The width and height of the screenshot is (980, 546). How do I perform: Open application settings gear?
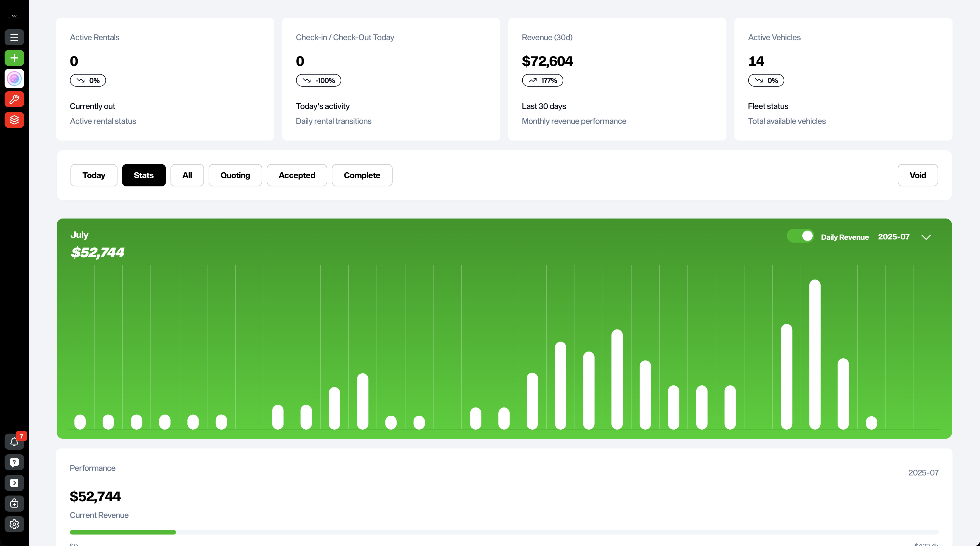point(14,524)
